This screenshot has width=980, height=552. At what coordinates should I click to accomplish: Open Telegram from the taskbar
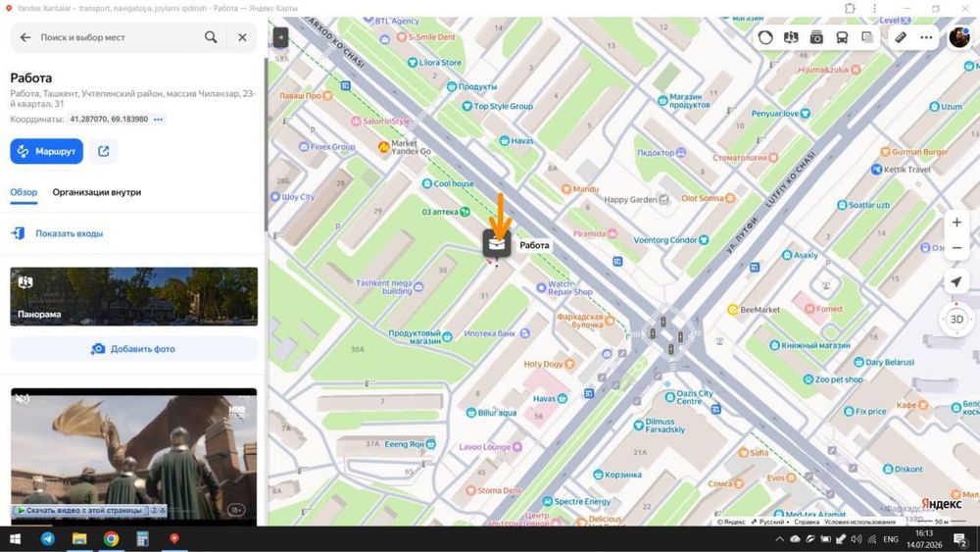point(47,539)
